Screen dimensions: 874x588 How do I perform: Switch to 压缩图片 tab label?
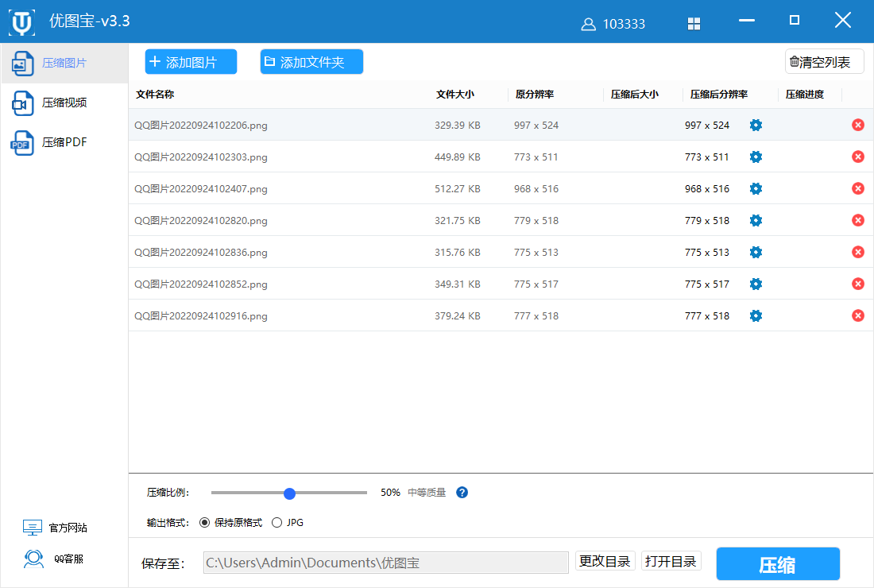click(64, 63)
